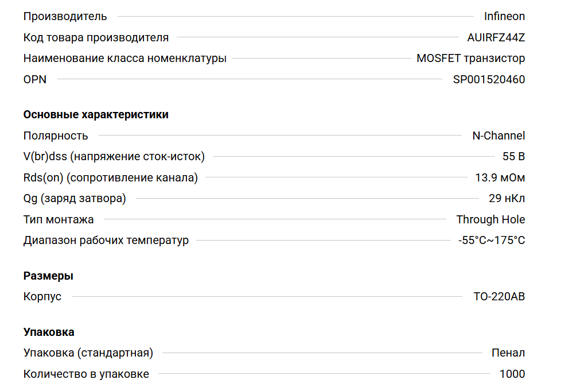Select the 55 В voltage value

tap(513, 157)
